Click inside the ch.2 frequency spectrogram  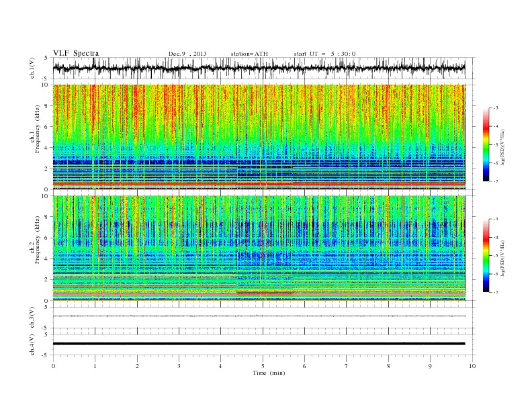tap(259, 248)
